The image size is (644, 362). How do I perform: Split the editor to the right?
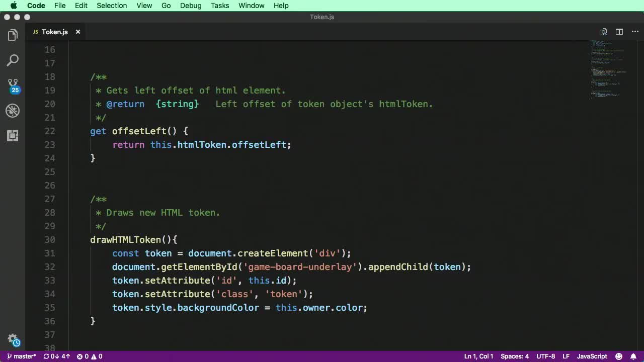coord(619,32)
